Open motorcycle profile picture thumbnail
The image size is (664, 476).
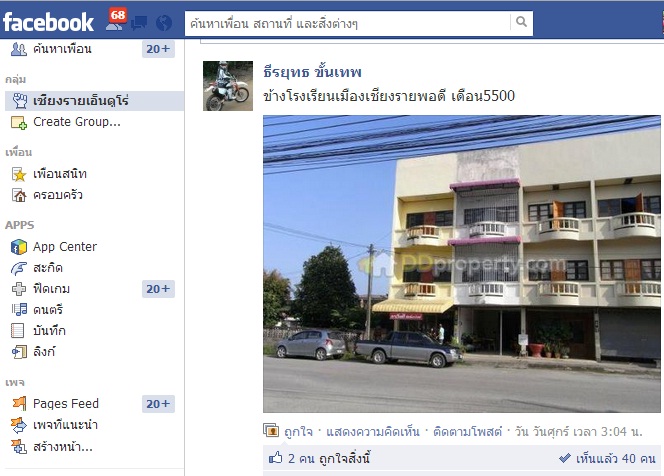point(228,86)
